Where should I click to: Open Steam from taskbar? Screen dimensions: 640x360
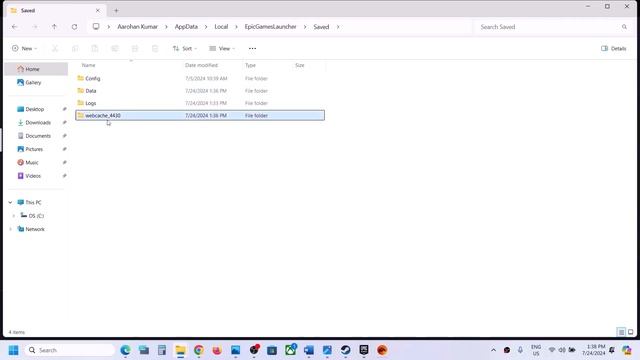tap(346, 350)
